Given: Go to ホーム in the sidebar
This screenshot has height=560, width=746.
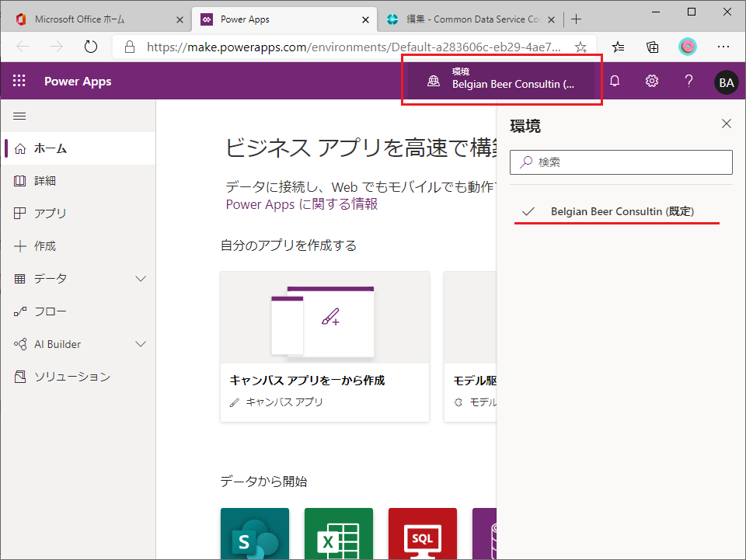Looking at the screenshot, I should tap(78, 148).
